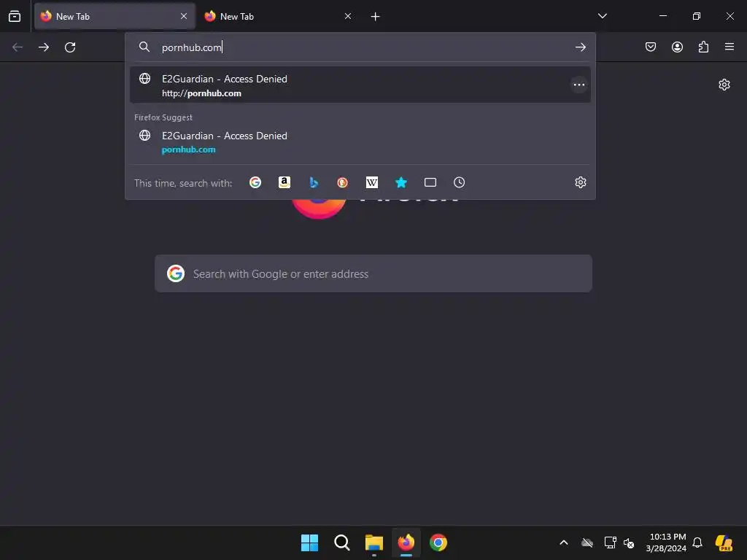Open the Firefox application menu
747x560 pixels.
point(729,47)
